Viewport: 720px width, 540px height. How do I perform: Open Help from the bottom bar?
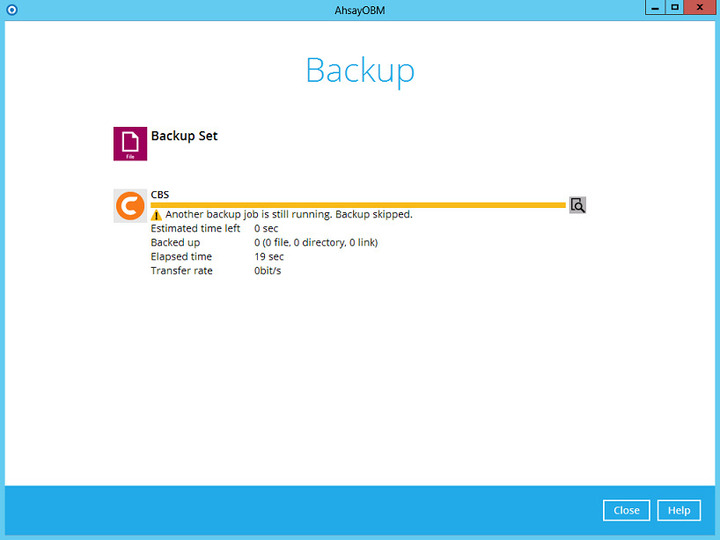tap(678, 510)
